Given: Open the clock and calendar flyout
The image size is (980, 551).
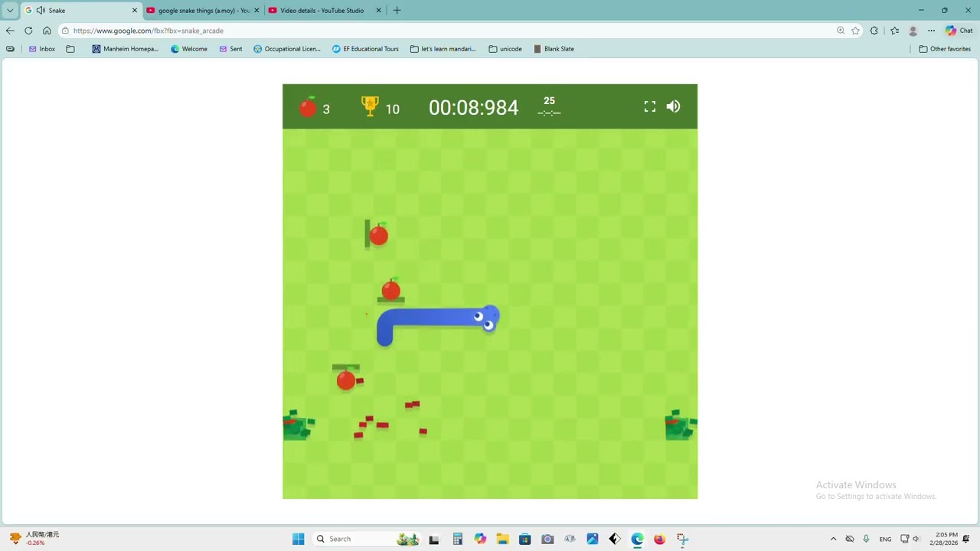Looking at the screenshot, I should (x=943, y=539).
